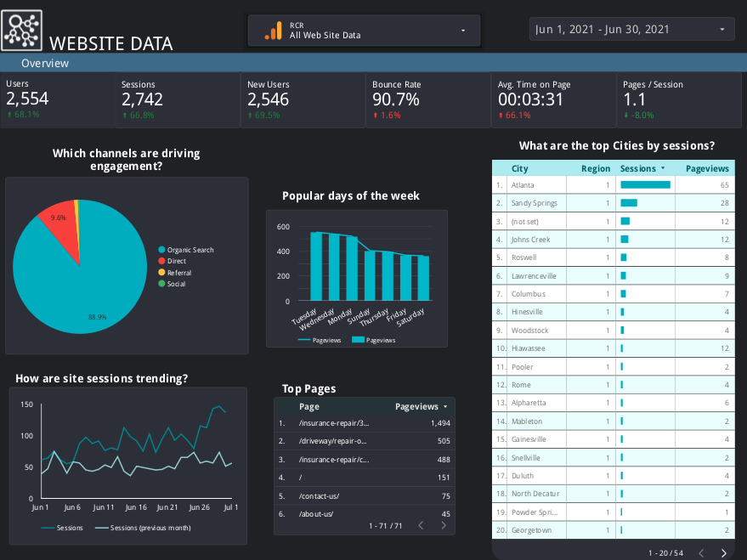Viewport: 747px width, 560px height.
Task: Open the RCR All Web Site Data dropdown
Action: point(364,31)
